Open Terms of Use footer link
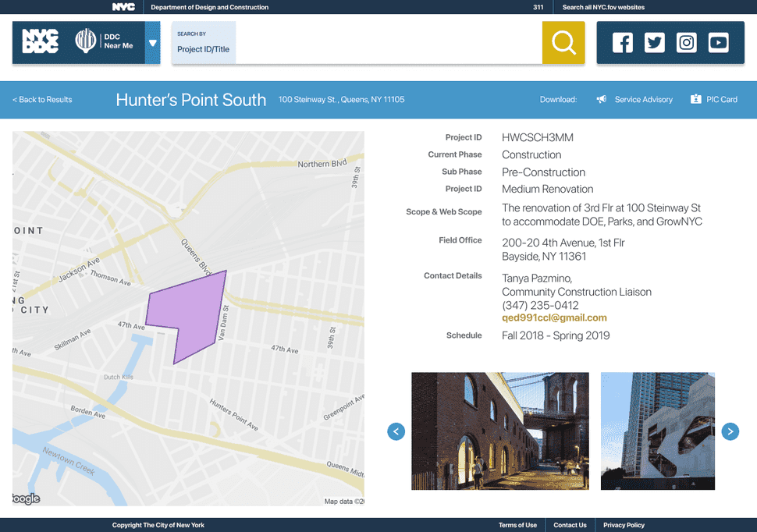This screenshot has width=757, height=532. pos(517,525)
